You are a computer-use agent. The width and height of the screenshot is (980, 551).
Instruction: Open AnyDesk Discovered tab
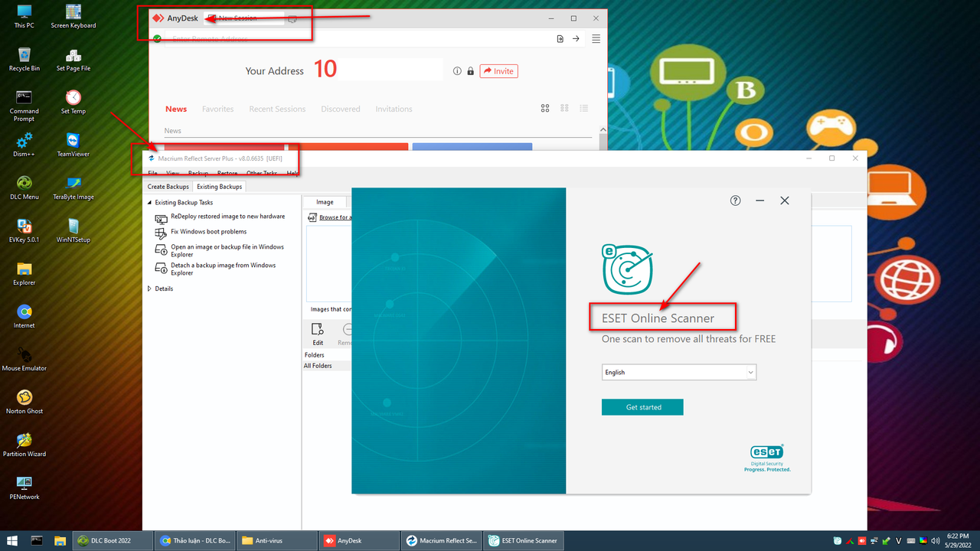341,109
